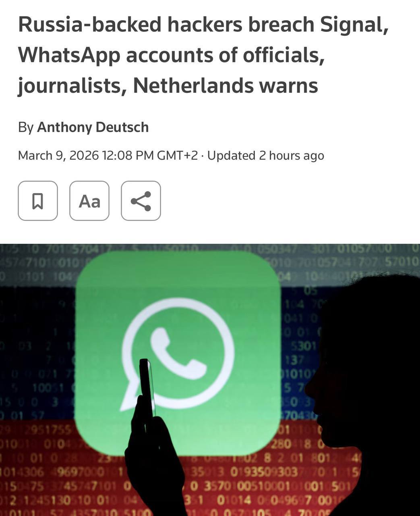Screen dimensions: 420x516
Task: Click the "Updated 2 hours ago" label
Action: tap(266, 155)
